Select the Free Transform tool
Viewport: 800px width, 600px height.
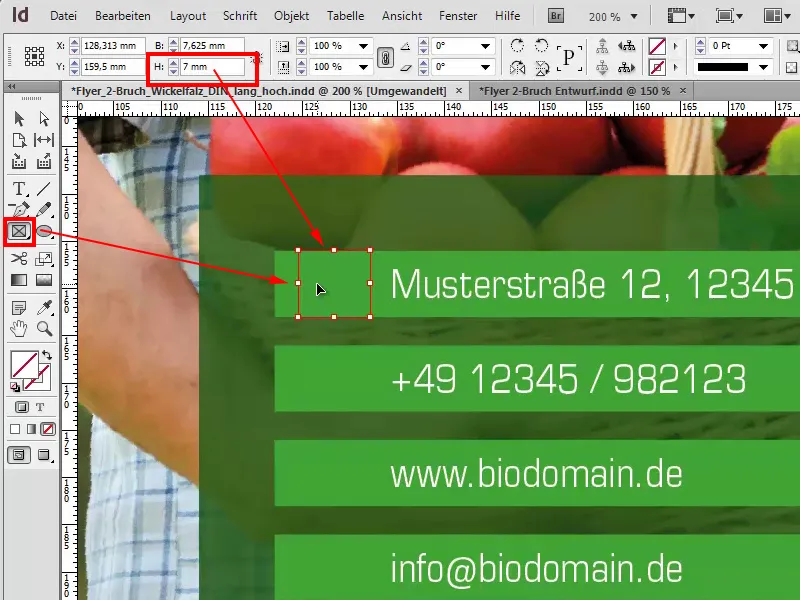click(44, 259)
